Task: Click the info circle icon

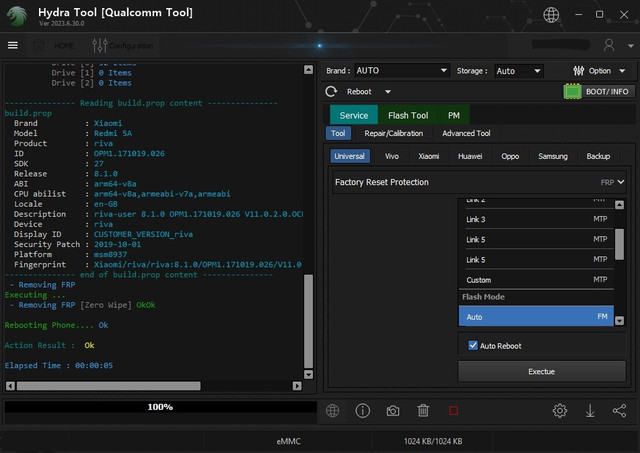Action: pyautogui.click(x=362, y=411)
